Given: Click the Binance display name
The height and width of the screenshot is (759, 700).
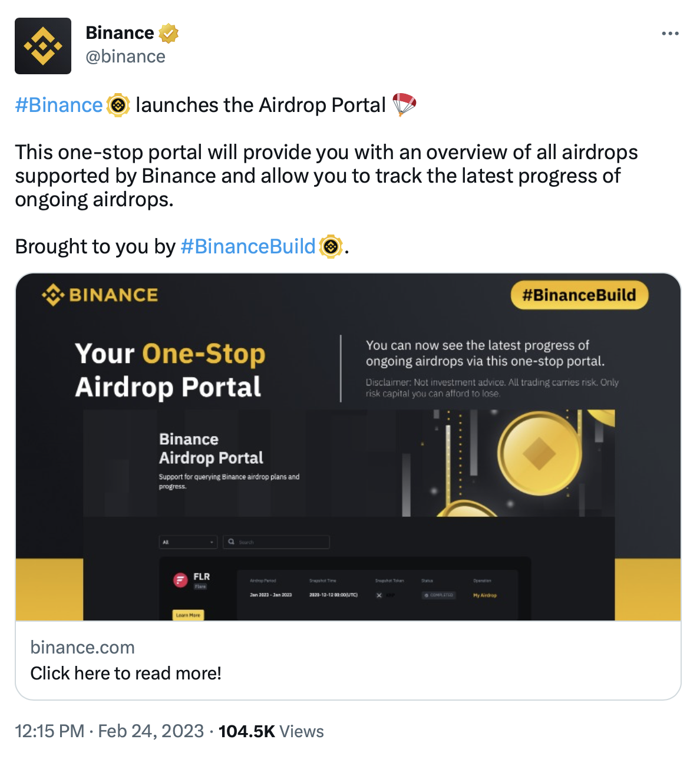Looking at the screenshot, I should coord(120,33).
